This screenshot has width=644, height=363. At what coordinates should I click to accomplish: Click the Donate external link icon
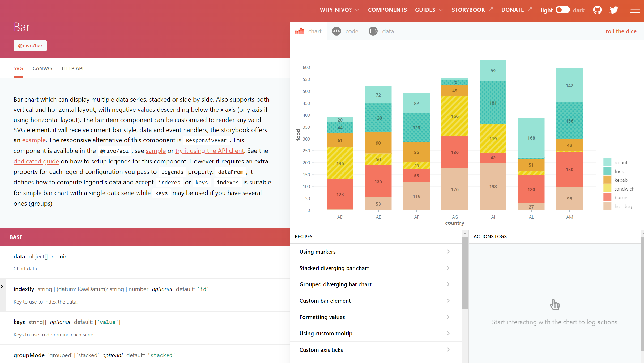tap(529, 10)
